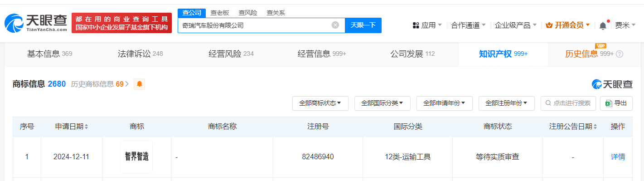Click the 应用 grid icon
This screenshot has width=644, height=181.
[x=416, y=25]
